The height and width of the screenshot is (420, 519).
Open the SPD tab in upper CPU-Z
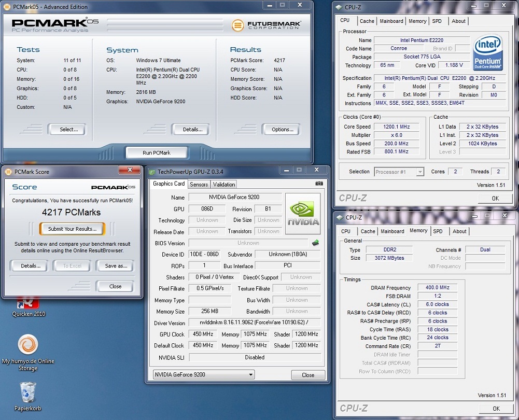pos(437,21)
